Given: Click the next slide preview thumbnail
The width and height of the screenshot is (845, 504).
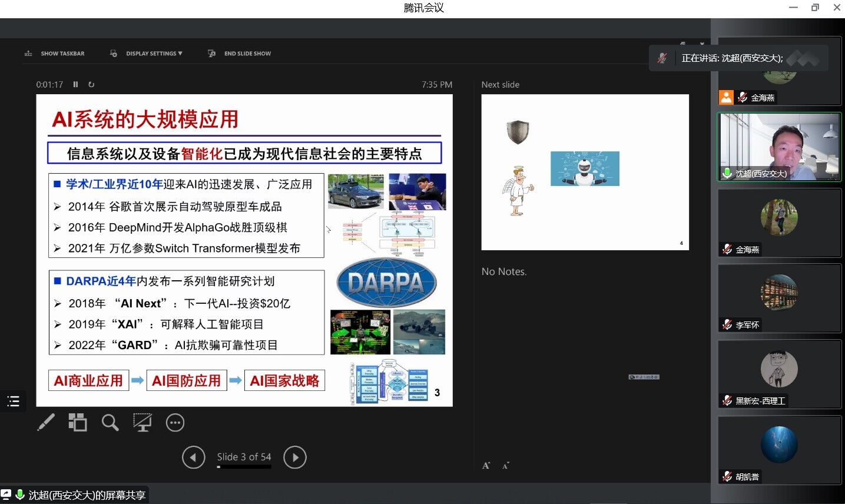Looking at the screenshot, I should (585, 172).
